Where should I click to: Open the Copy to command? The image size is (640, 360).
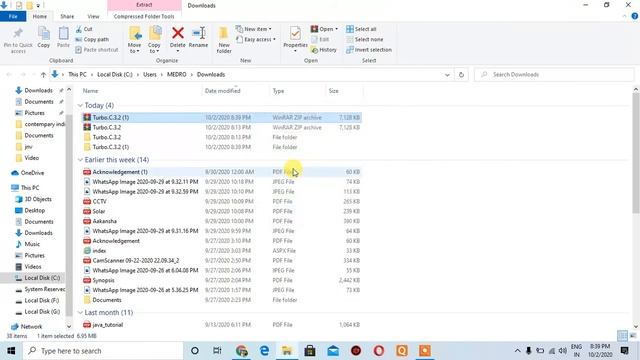coord(154,40)
